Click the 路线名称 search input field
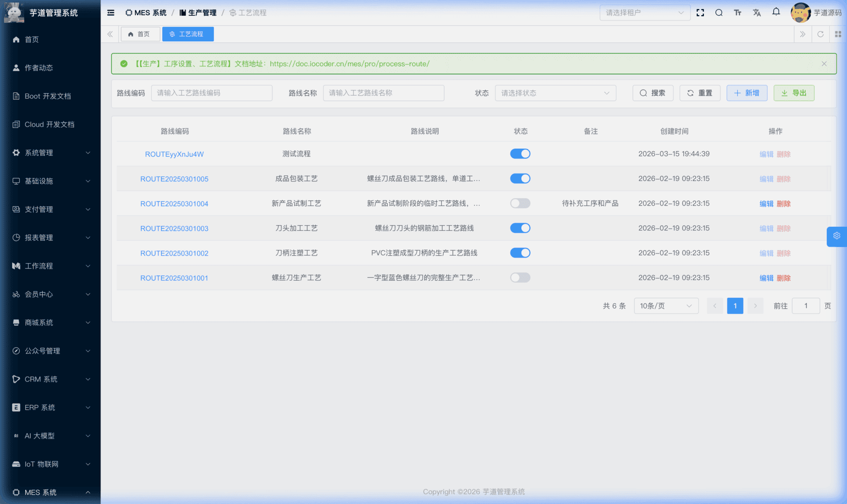 tap(384, 93)
